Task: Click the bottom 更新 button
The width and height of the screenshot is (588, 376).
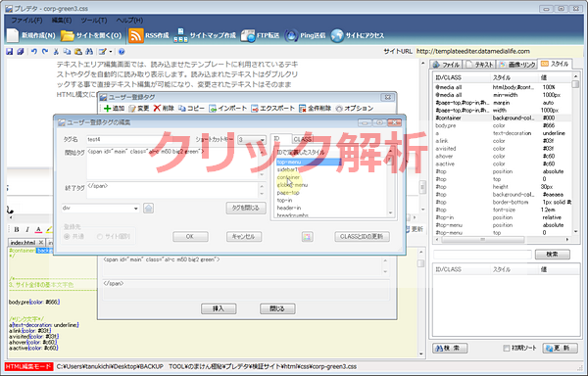Action: [x=560, y=348]
